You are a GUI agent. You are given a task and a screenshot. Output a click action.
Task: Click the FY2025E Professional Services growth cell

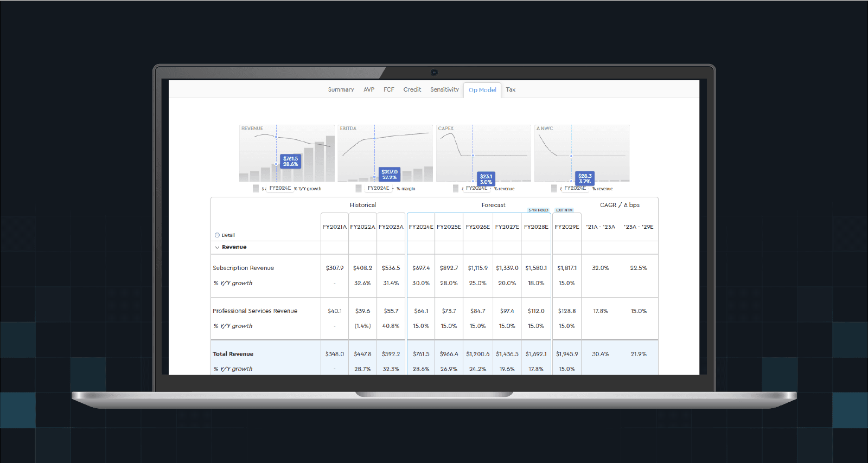click(449, 326)
